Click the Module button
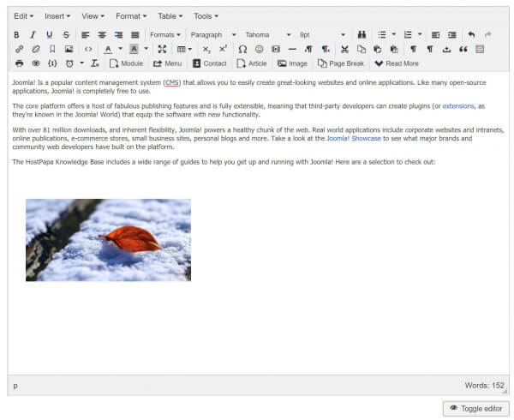The width and height of the screenshot is (514, 420). [x=126, y=63]
